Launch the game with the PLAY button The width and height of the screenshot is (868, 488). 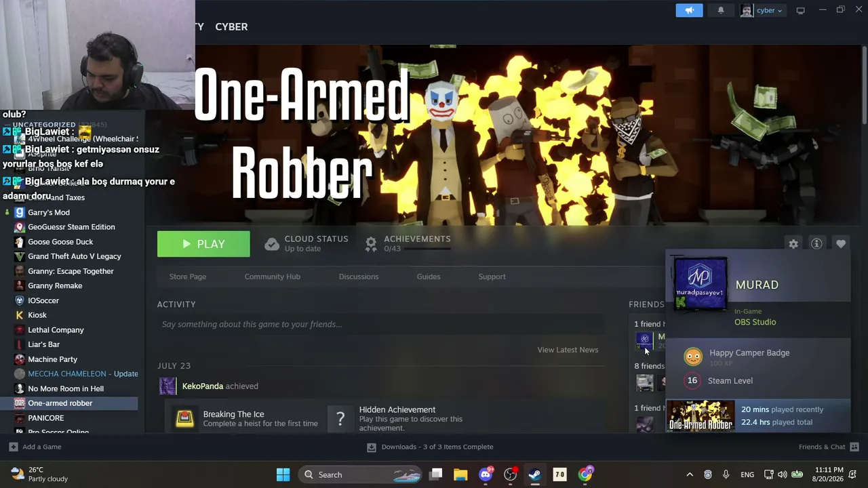(x=203, y=244)
